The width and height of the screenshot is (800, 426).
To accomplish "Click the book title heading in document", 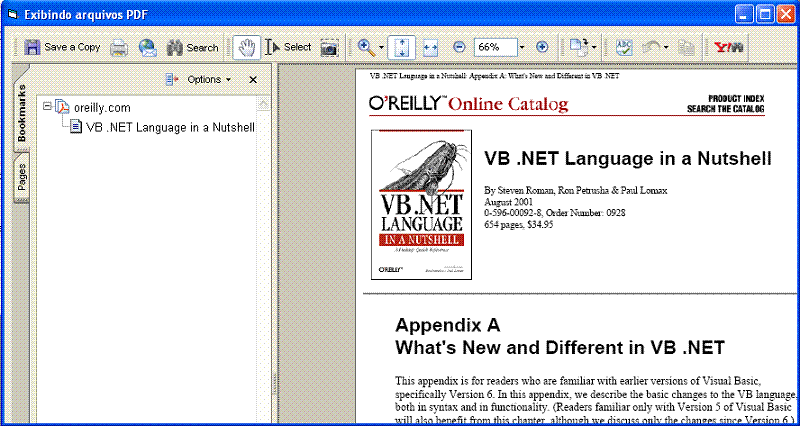I will click(628, 159).
